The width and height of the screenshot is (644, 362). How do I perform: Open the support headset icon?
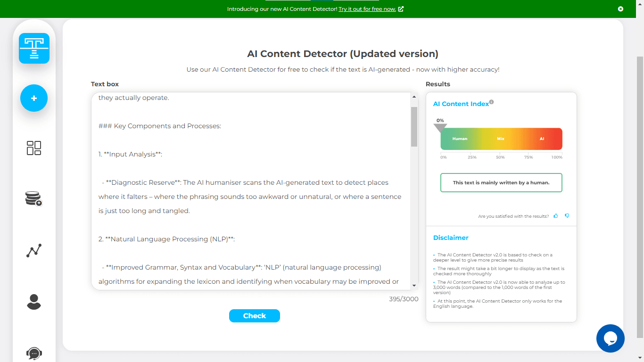click(x=34, y=353)
